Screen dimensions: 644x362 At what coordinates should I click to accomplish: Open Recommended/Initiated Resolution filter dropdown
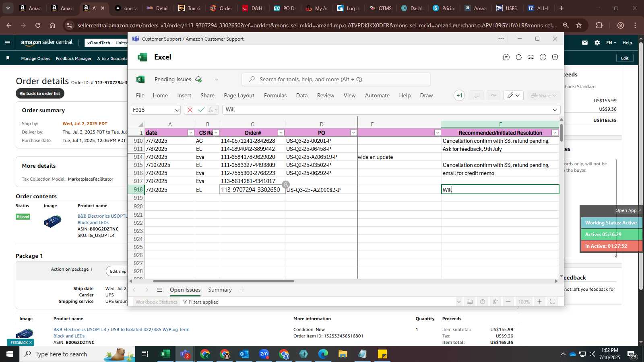tap(555, 133)
